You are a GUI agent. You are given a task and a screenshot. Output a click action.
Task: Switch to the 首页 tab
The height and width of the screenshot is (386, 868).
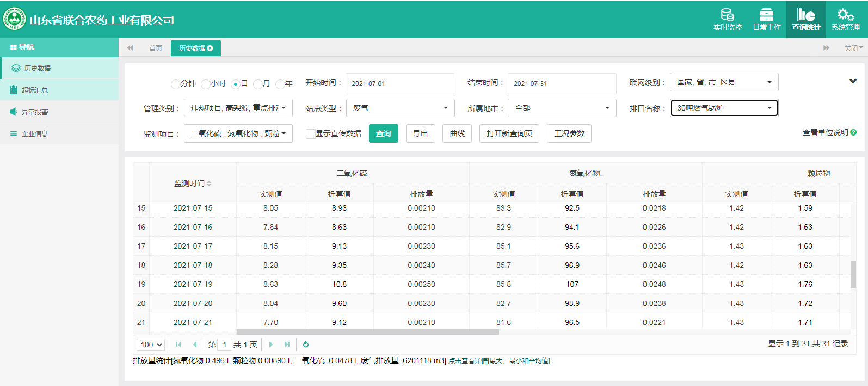pos(156,48)
